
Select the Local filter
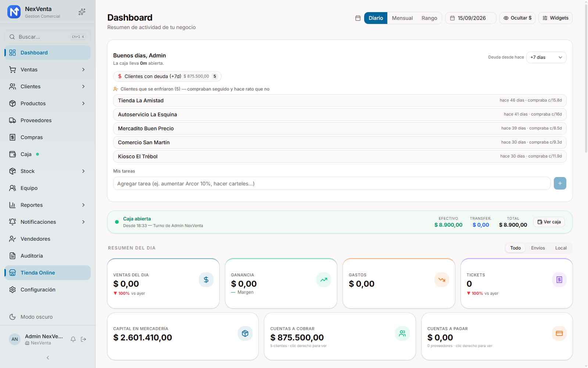click(x=561, y=248)
